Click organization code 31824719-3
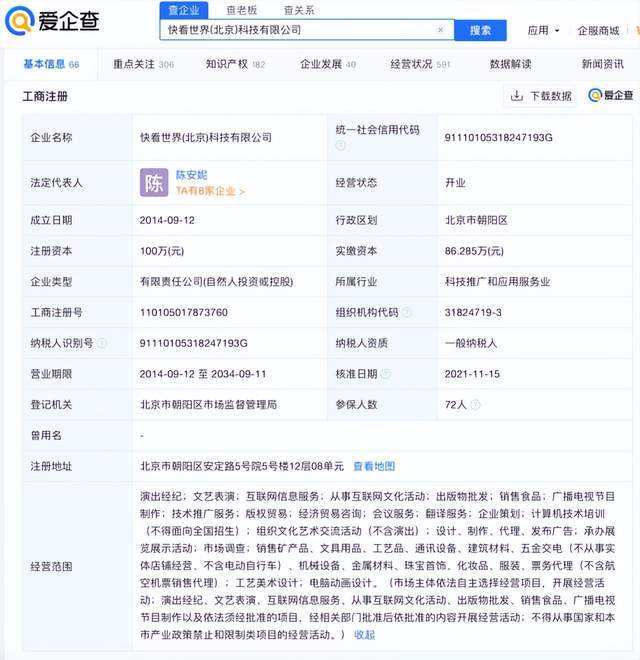 tap(473, 312)
